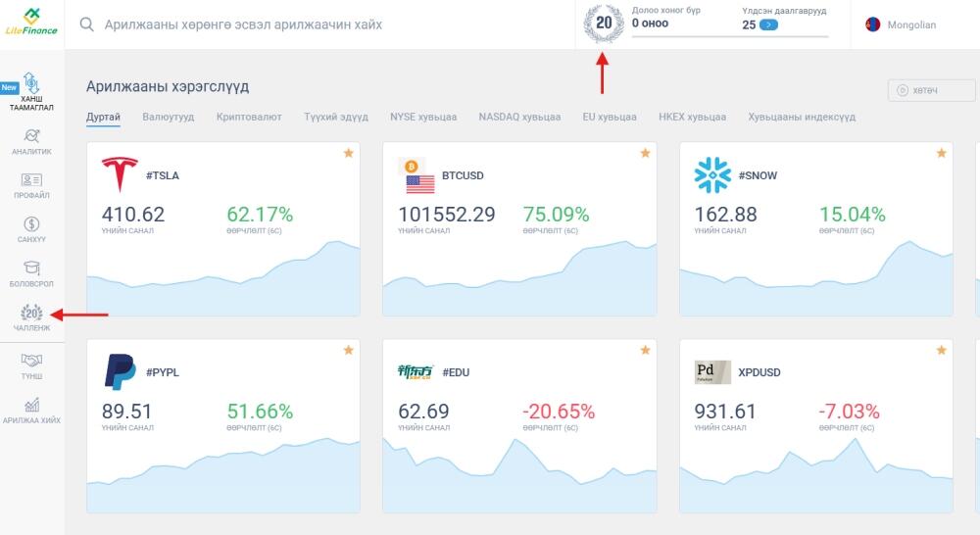980x535 pixels.
Task: Click the хөтөч button
Action: [931, 90]
